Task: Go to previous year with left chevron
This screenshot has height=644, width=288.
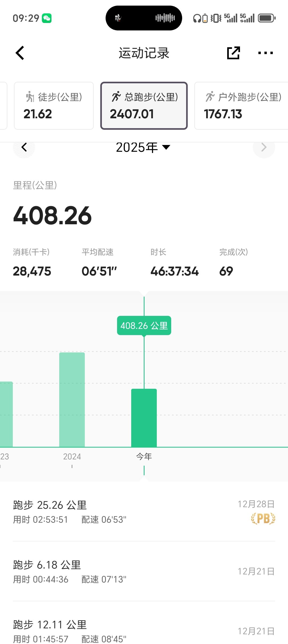Action: [24, 147]
